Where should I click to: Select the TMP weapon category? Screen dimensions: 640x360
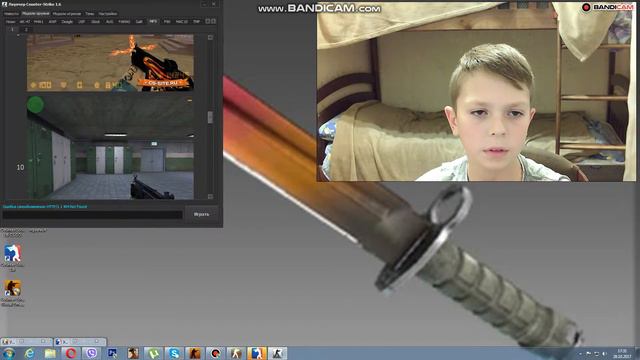click(x=196, y=22)
